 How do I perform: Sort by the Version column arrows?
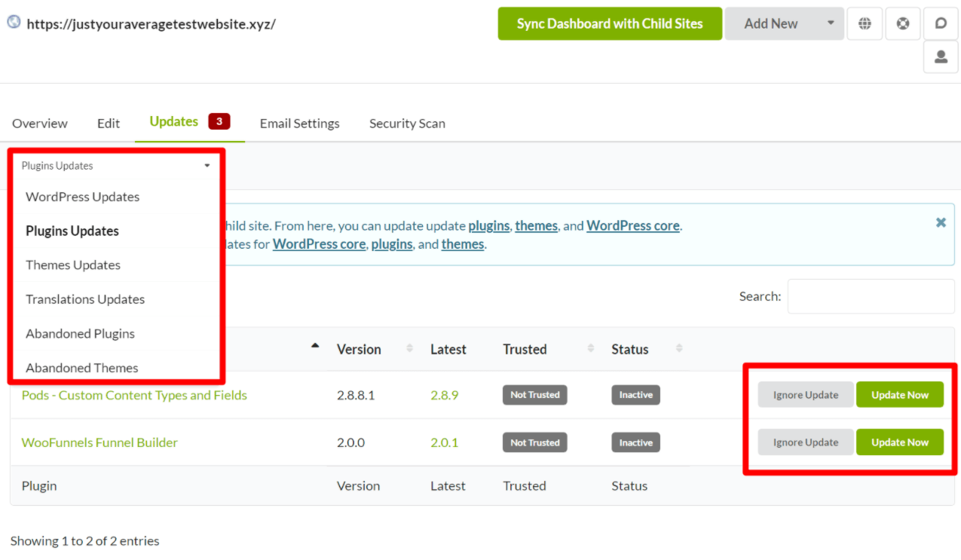(x=409, y=348)
